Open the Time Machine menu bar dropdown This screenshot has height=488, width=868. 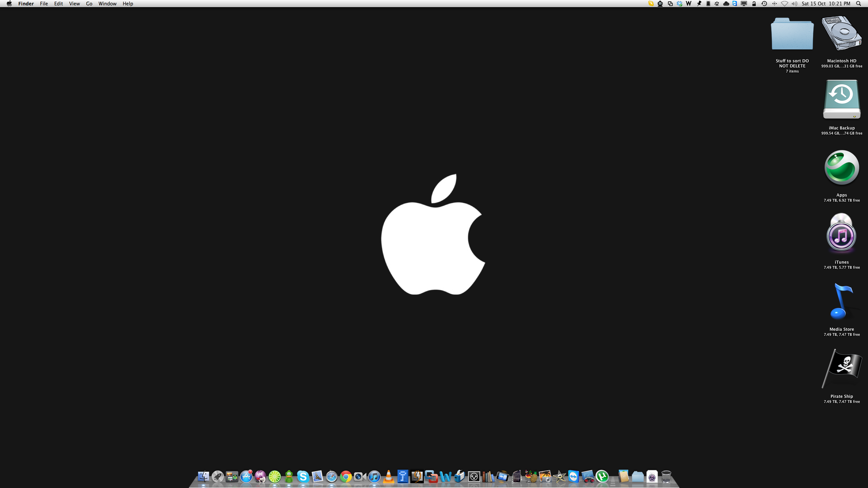pos(764,4)
